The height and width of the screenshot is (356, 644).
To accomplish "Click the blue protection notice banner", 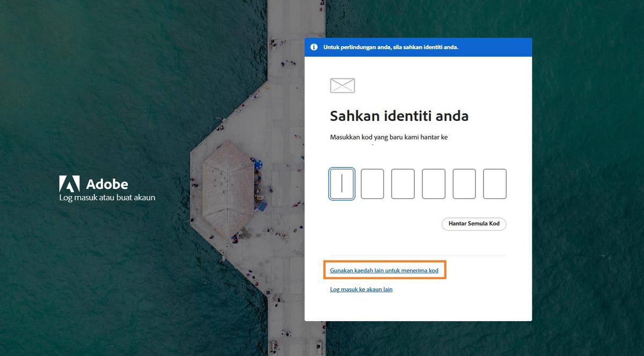I will pos(418,47).
